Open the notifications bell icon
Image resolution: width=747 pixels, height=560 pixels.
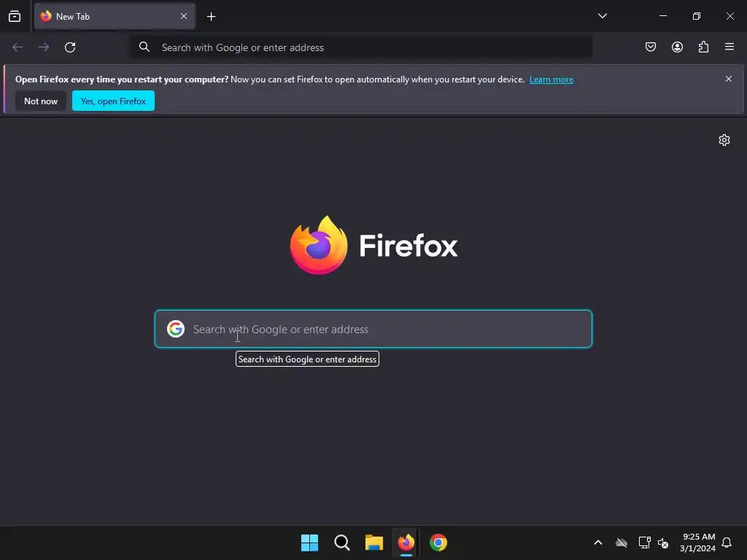pyautogui.click(x=727, y=542)
